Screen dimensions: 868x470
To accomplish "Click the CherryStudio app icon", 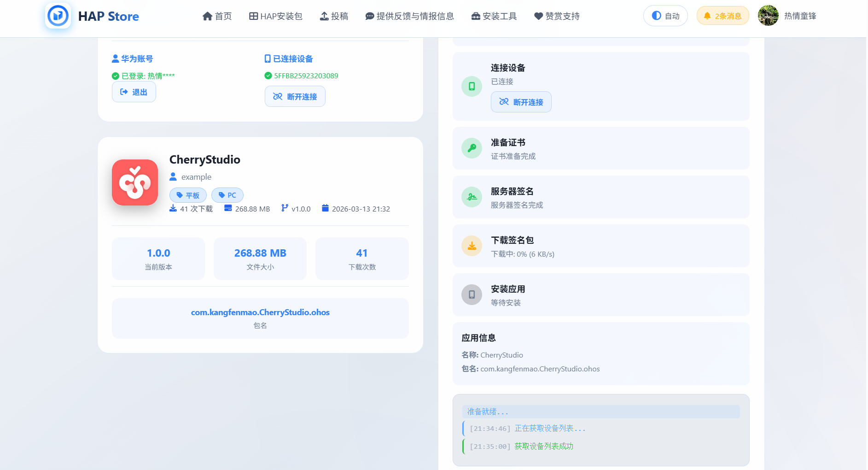I will coord(135,182).
